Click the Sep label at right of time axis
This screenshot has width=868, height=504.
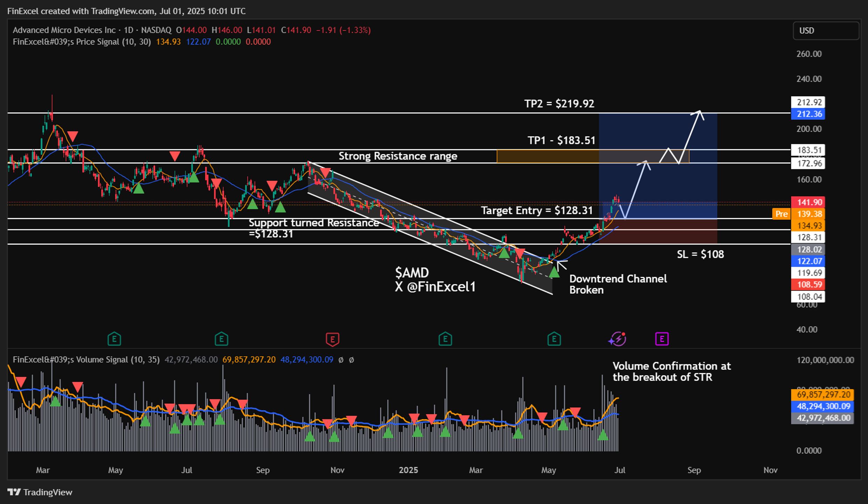pyautogui.click(x=694, y=470)
